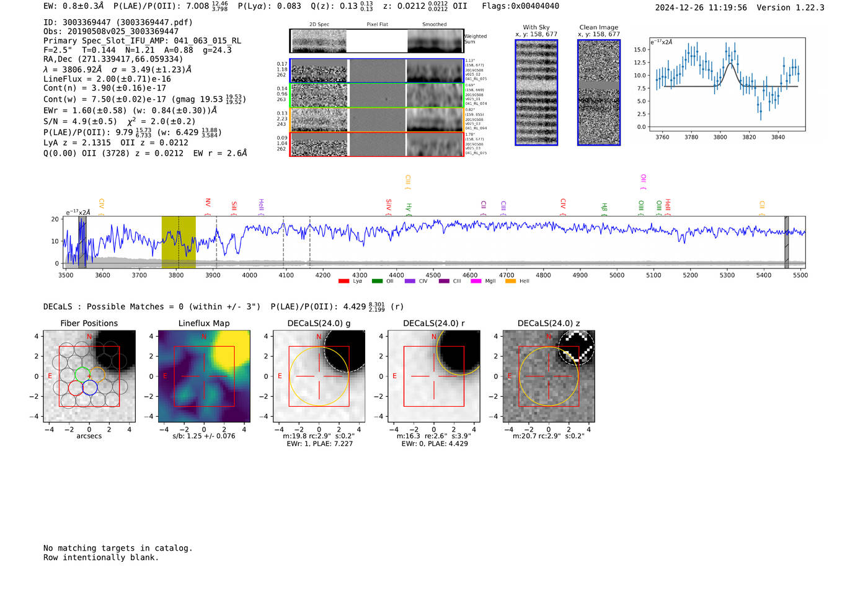Viewport: 868px width, 591px height.
Task: Select the LineFlux = 2.00(±0.71)e-16 value
Action: [107, 79]
